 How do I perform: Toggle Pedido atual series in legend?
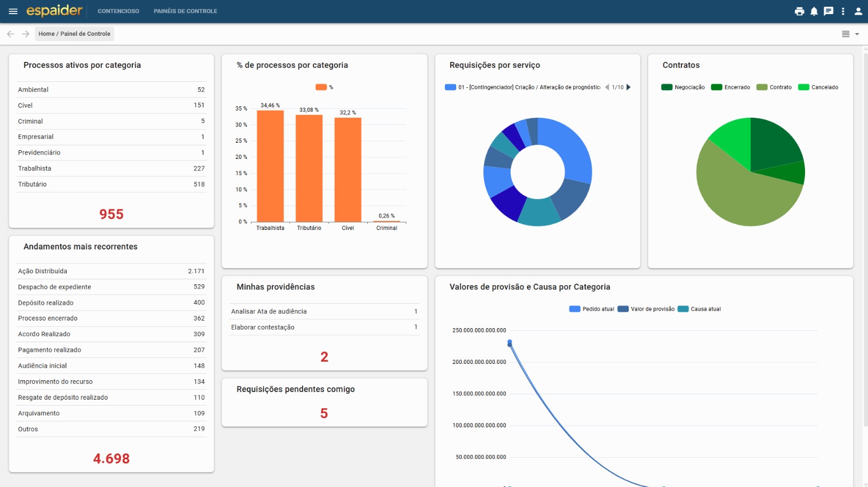(x=592, y=309)
